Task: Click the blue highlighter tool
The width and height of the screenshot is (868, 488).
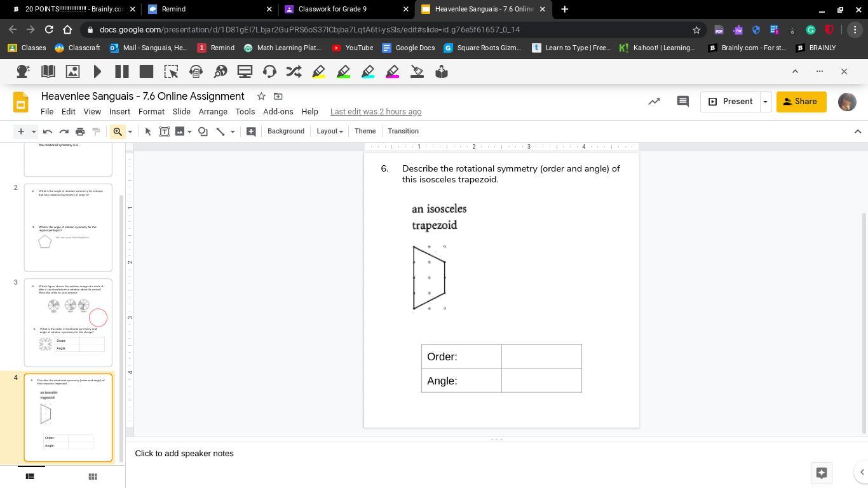Action: tap(368, 72)
